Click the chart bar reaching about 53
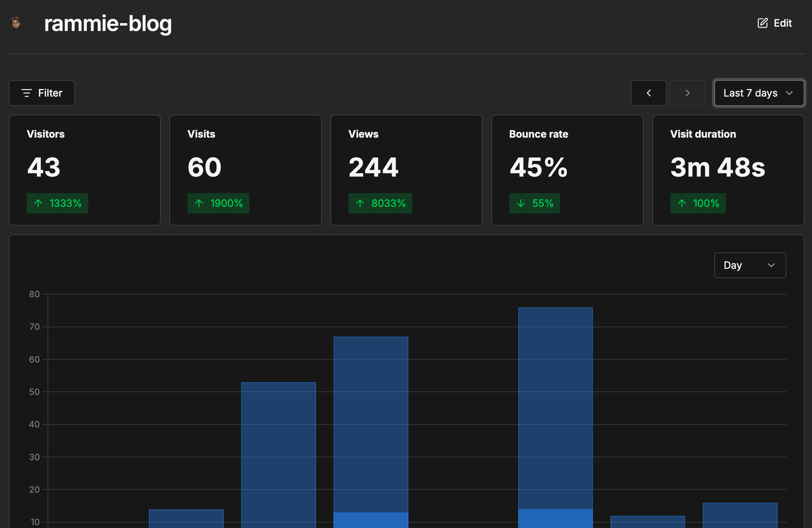This screenshot has height=528, width=812. [279, 454]
